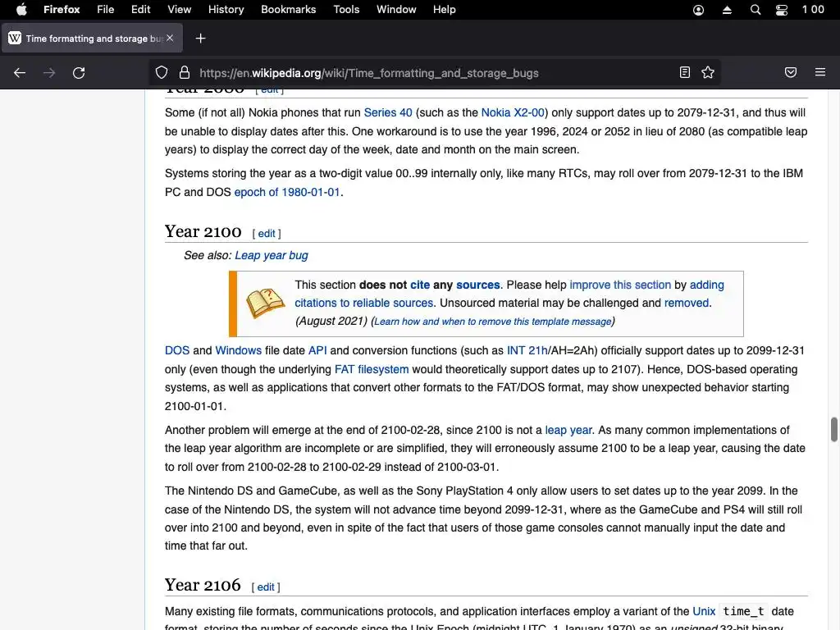Open Spotlight search in menu bar

pos(756,10)
